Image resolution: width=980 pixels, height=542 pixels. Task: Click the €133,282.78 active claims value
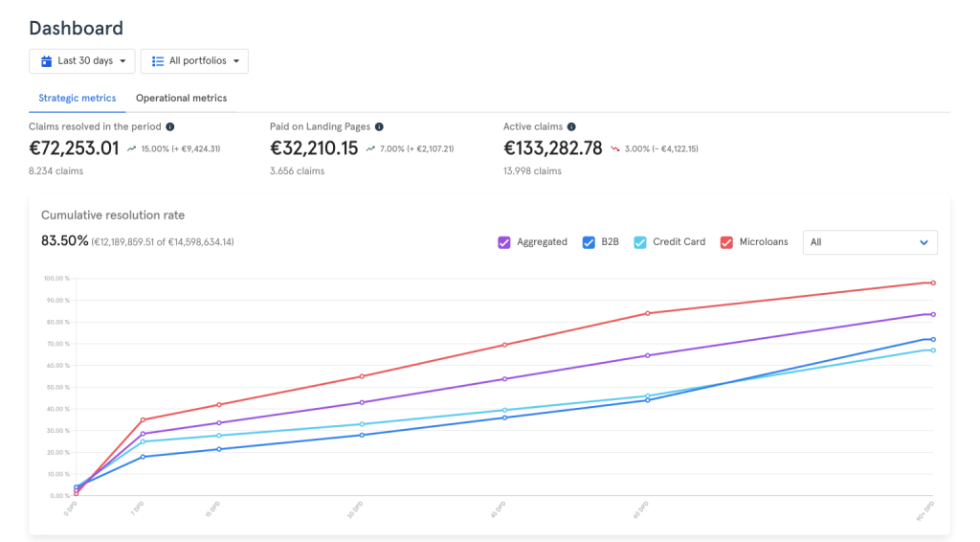[x=553, y=148]
